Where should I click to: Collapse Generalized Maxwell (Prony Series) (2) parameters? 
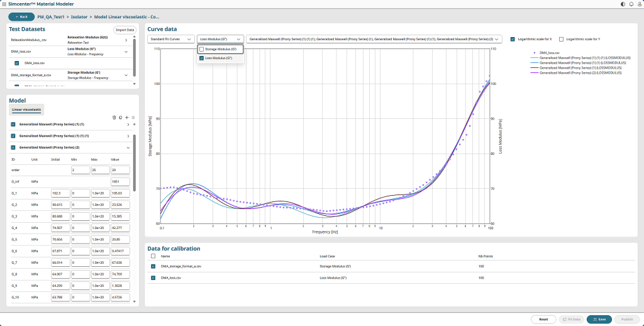(128, 148)
